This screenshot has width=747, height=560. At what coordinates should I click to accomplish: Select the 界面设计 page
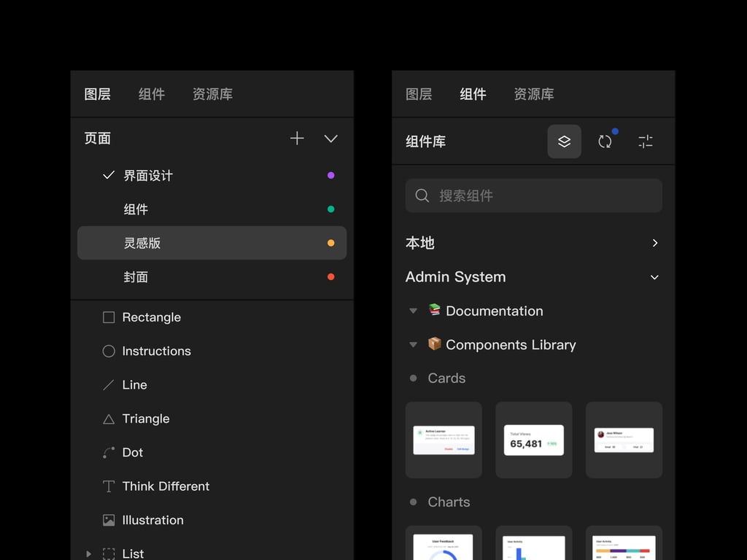click(212, 175)
